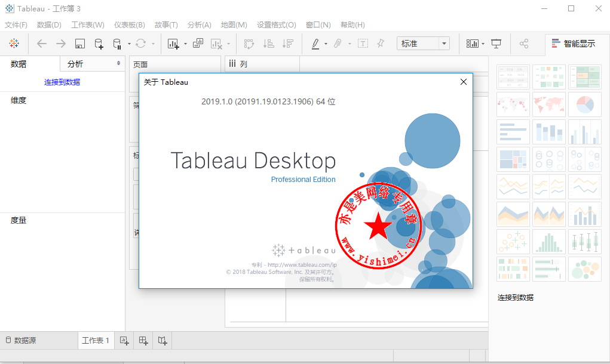Open the refresh dropdown arrow

tap(154, 44)
